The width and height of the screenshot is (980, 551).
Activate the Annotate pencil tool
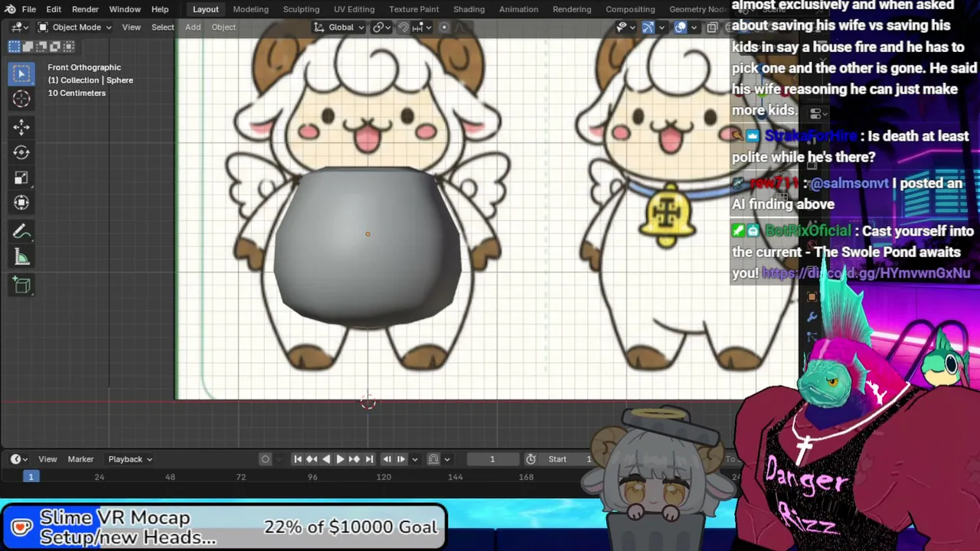pyautogui.click(x=21, y=232)
